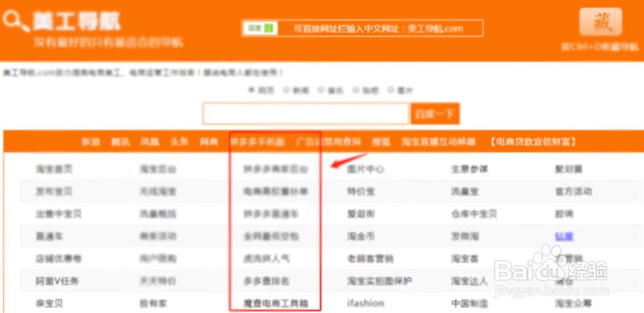This screenshot has height=313, width=644.
Task: Open the 出售中宝贝 link
Action: pyautogui.click(x=59, y=214)
